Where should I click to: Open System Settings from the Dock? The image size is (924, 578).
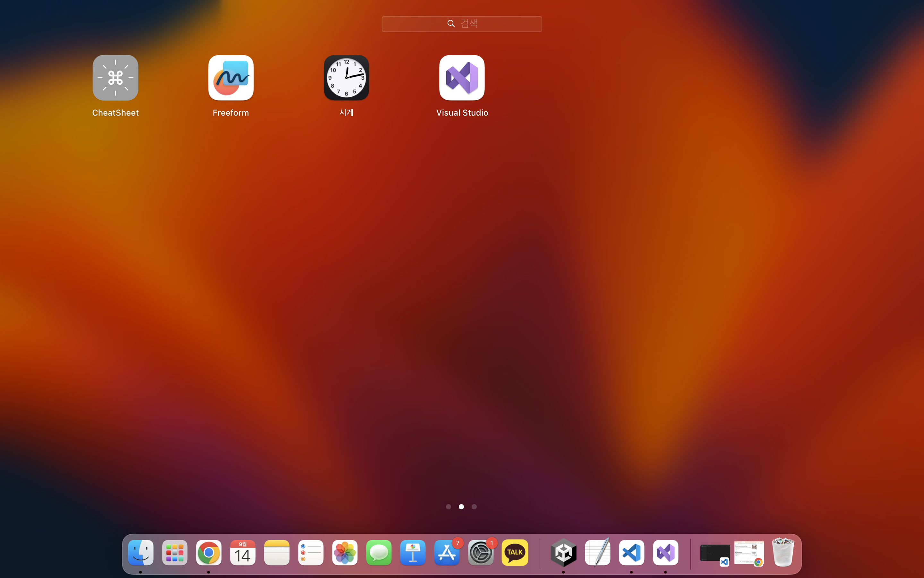coord(481,553)
